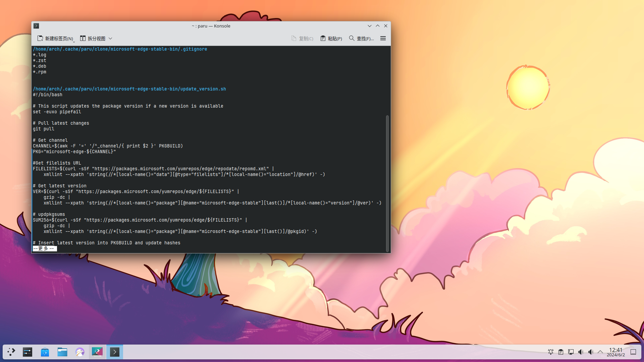Open the notifications bell in system tray

click(551, 352)
